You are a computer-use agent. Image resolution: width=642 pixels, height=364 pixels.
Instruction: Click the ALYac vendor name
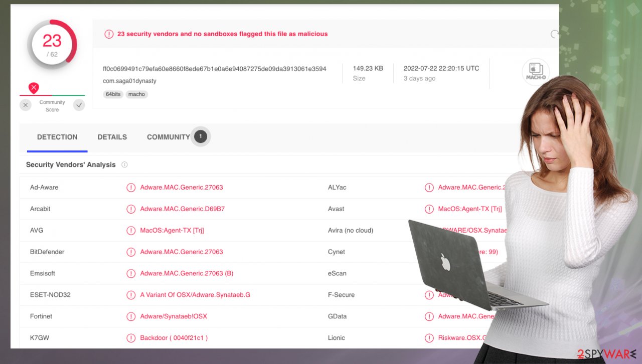click(337, 188)
